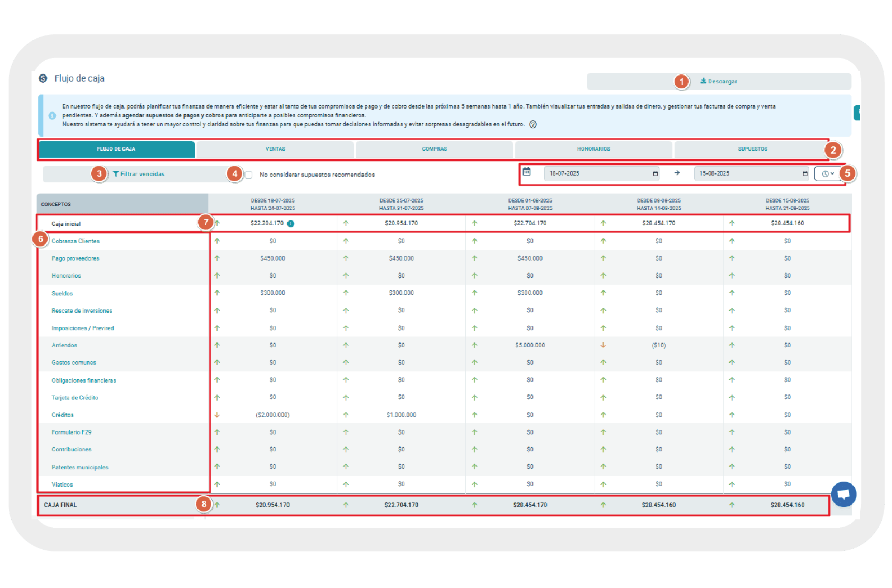This screenshot has height=588, width=892.
Task: Click column header DESDE 15-08-2025
Action: 787,204
